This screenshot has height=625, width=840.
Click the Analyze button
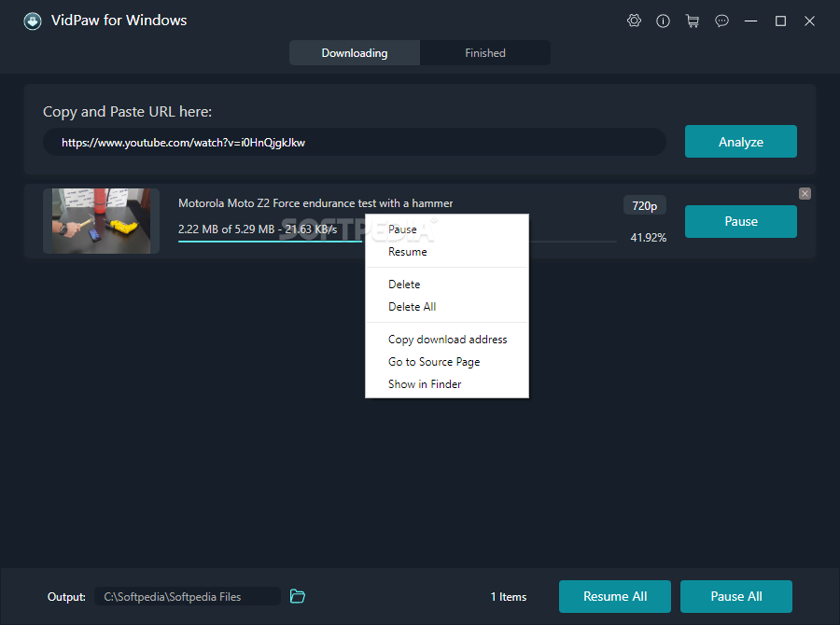pyautogui.click(x=741, y=142)
